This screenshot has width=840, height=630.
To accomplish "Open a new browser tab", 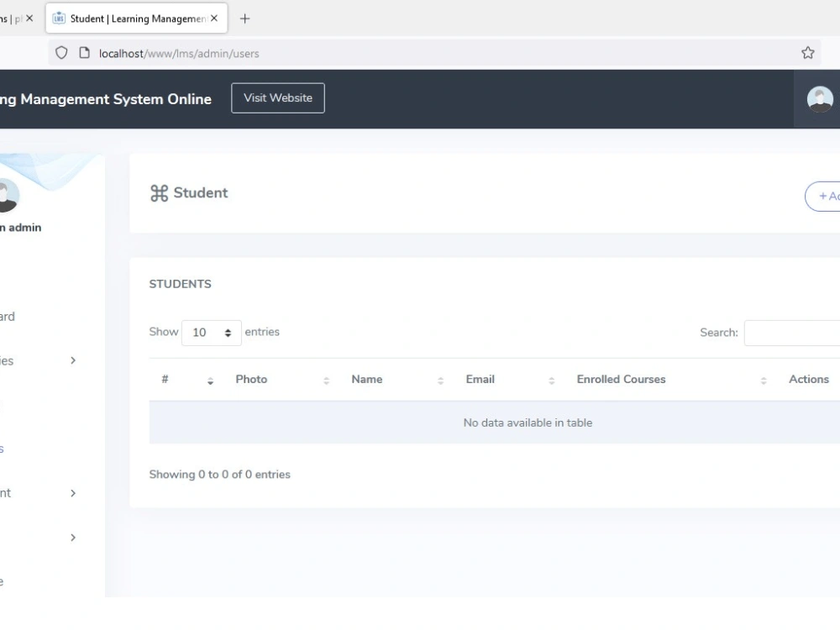I will pyautogui.click(x=244, y=18).
